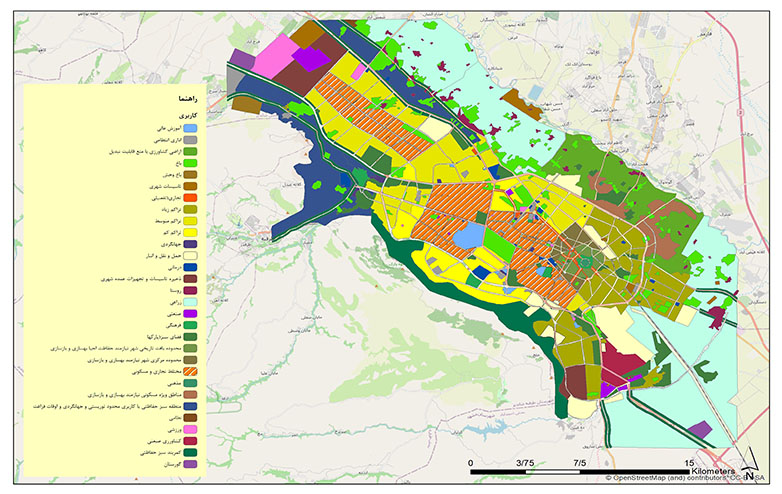Select the bright green باغ legend symbol
782x494 pixels.
pyautogui.click(x=190, y=162)
